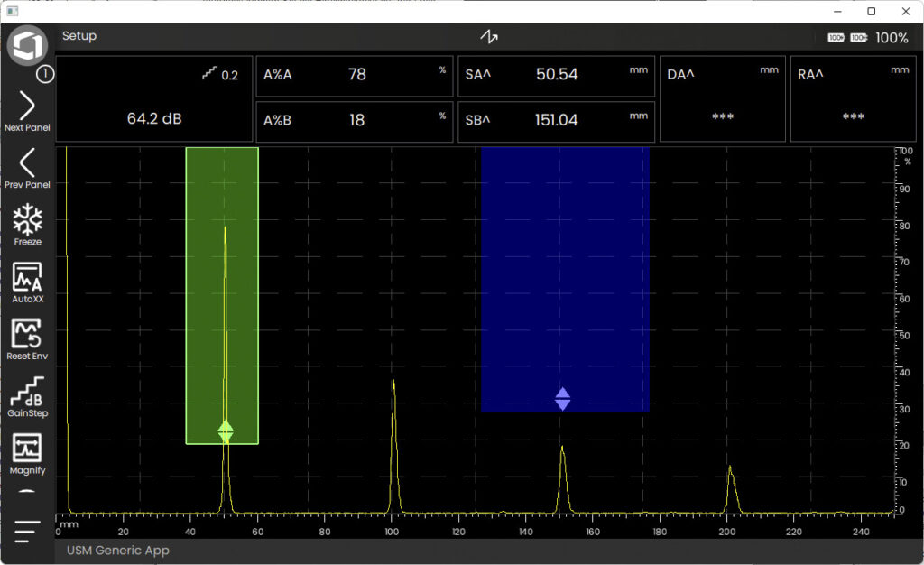
Task: Select the 64.2 dB gain field
Action: tap(153, 99)
